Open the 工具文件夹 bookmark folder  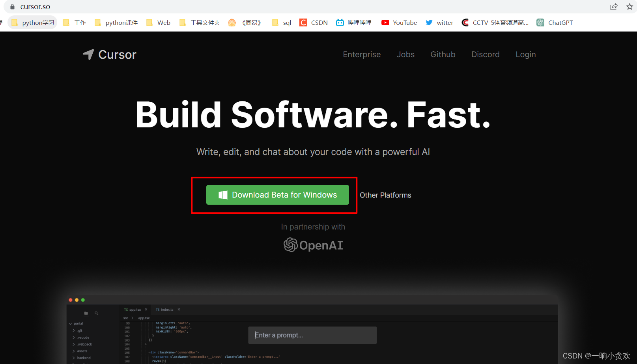200,22
